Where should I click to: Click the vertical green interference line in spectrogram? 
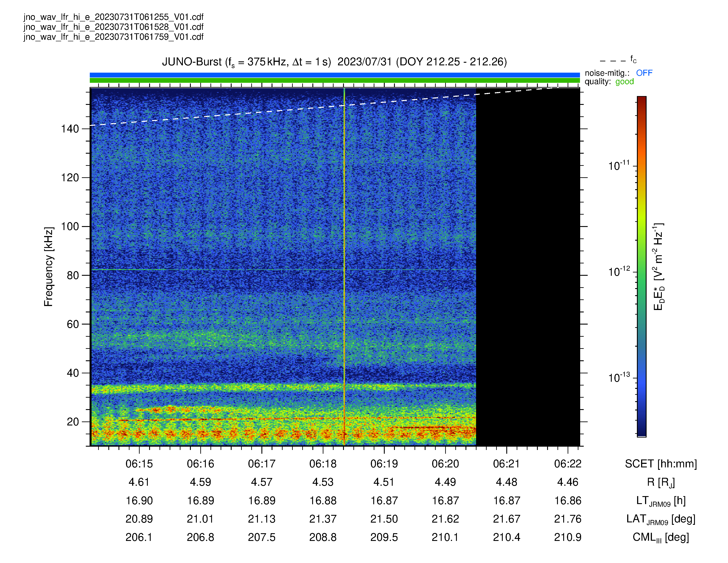[x=344, y=267]
